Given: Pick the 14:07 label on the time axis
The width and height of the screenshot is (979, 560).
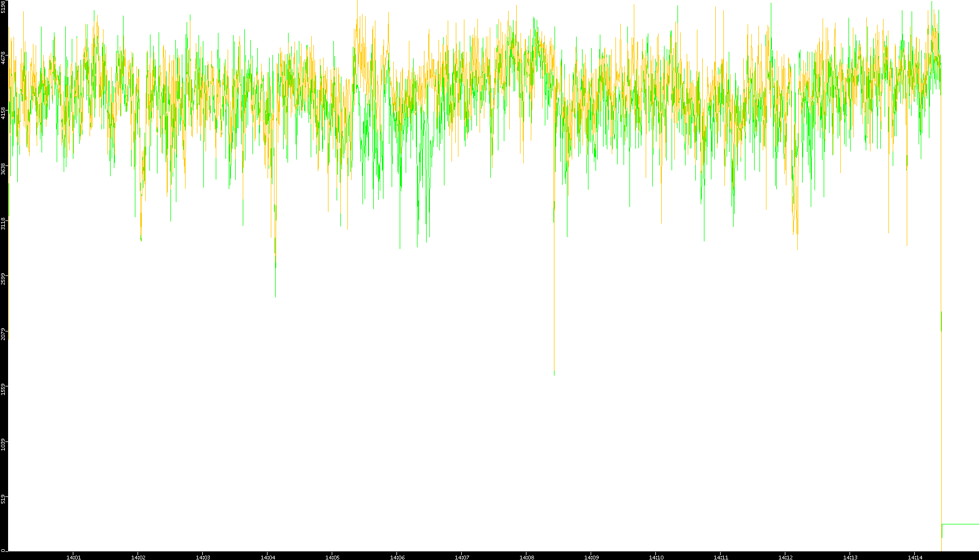Looking at the screenshot, I should pos(462,557).
